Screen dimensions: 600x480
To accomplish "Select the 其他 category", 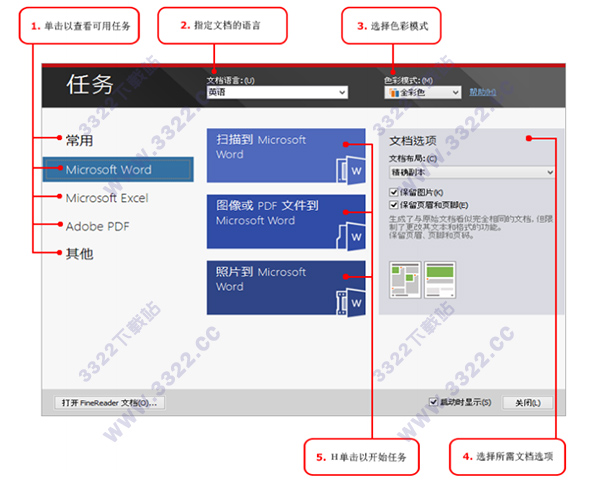I will coord(79,254).
